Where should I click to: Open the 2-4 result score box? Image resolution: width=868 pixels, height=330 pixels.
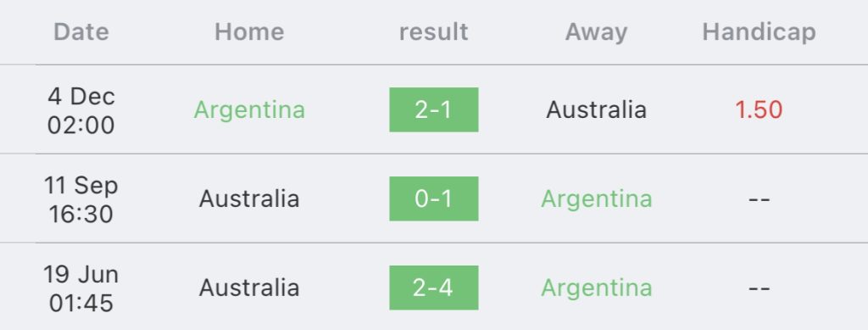[433, 288]
